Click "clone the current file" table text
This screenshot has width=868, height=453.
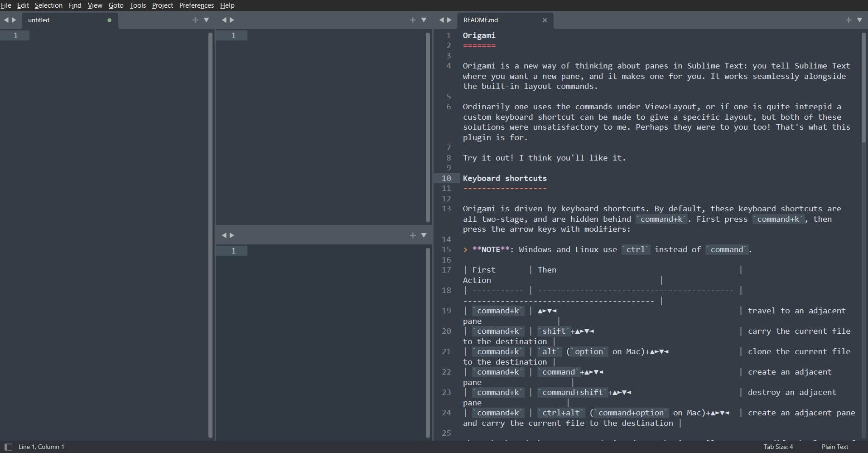(799, 351)
